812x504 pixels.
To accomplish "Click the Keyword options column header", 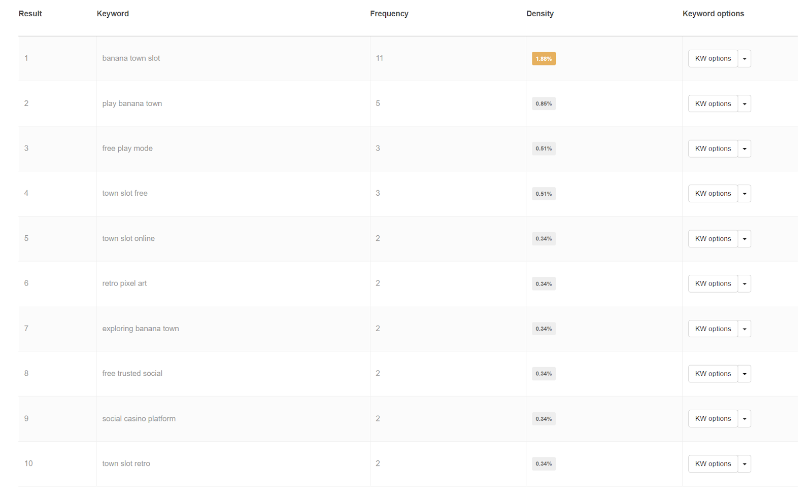I will tap(713, 14).
